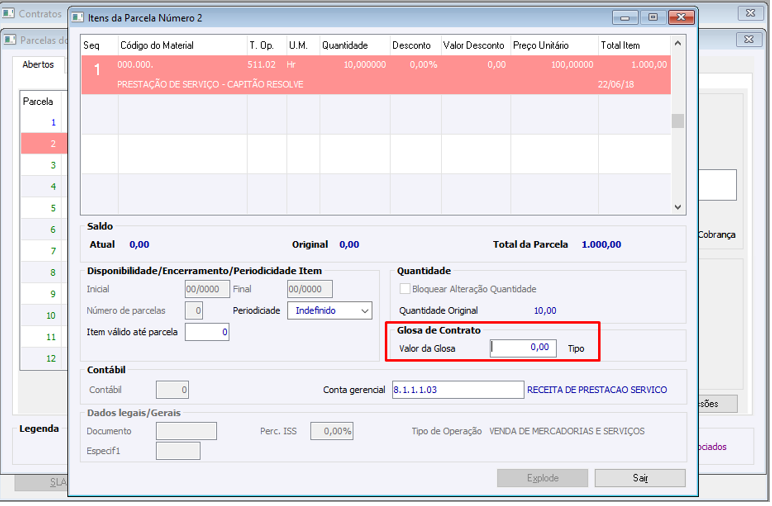The height and width of the screenshot is (506, 772).
Task: Click Item válido até parcela field
Action: pos(207,332)
